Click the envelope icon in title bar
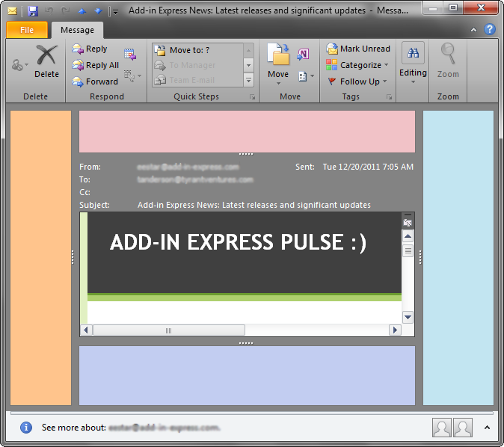504x447 pixels. tap(12, 11)
